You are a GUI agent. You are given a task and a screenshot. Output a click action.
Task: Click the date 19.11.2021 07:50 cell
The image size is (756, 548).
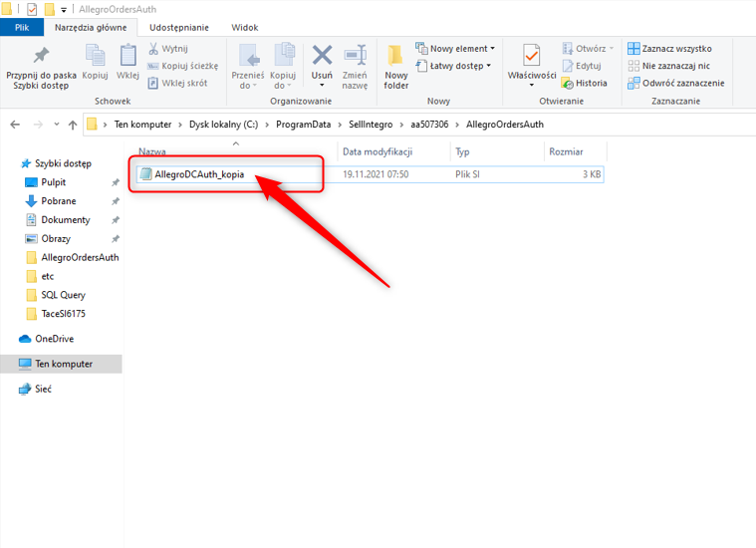(376, 174)
